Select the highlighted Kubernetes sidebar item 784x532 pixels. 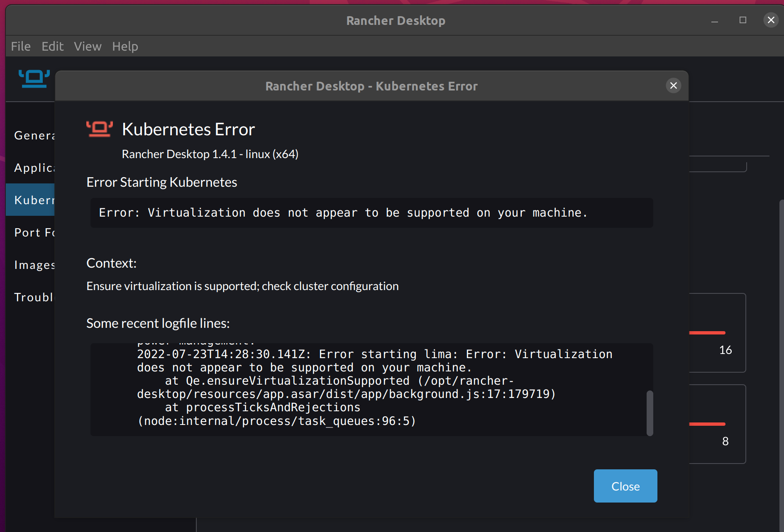coord(30,200)
